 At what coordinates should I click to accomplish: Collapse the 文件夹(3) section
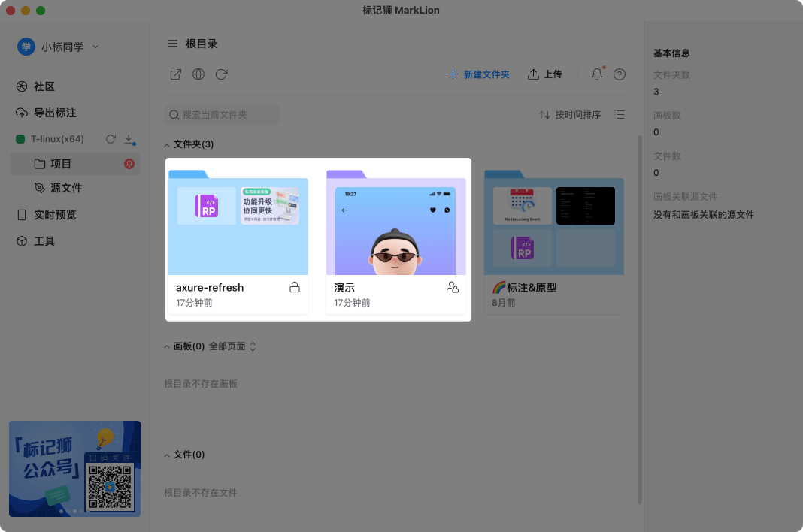tap(166, 144)
